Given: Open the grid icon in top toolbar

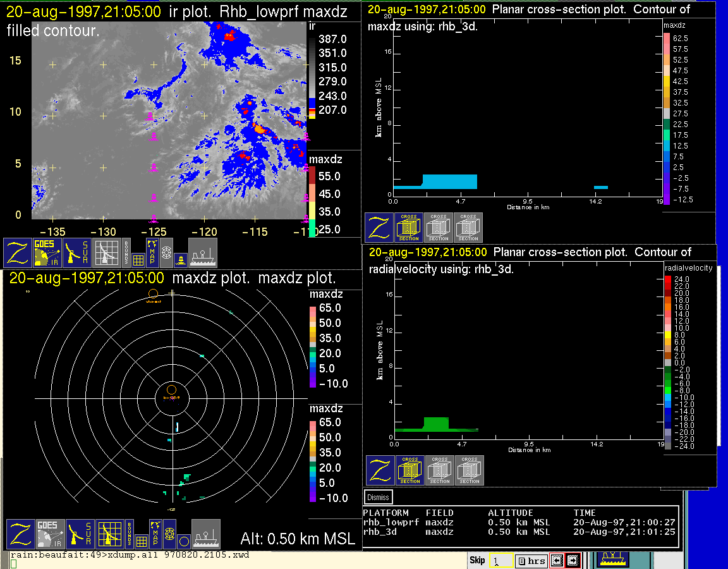Looking at the screenshot, I should 138,259.
